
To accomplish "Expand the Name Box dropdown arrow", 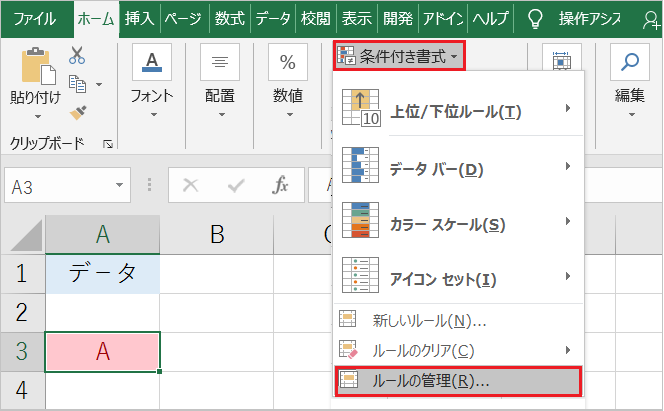I will point(119,185).
